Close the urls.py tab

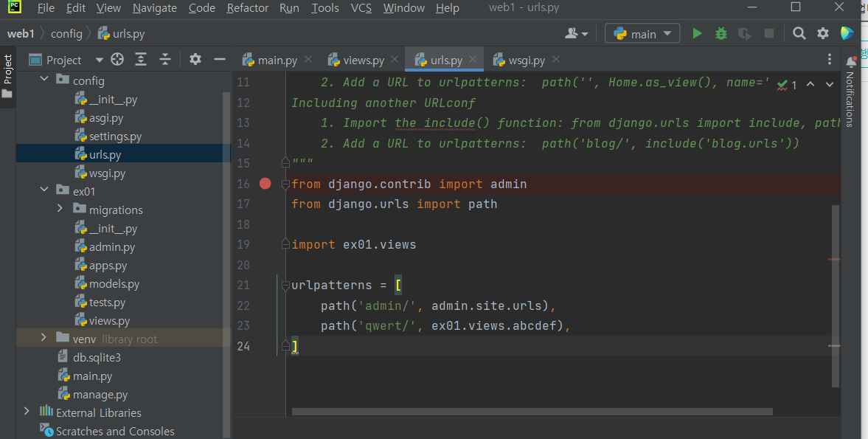point(473,59)
